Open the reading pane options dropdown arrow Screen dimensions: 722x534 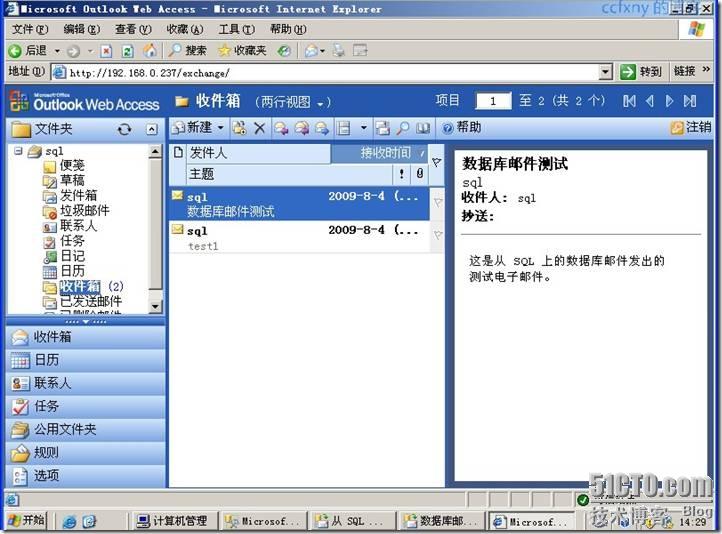(364, 128)
